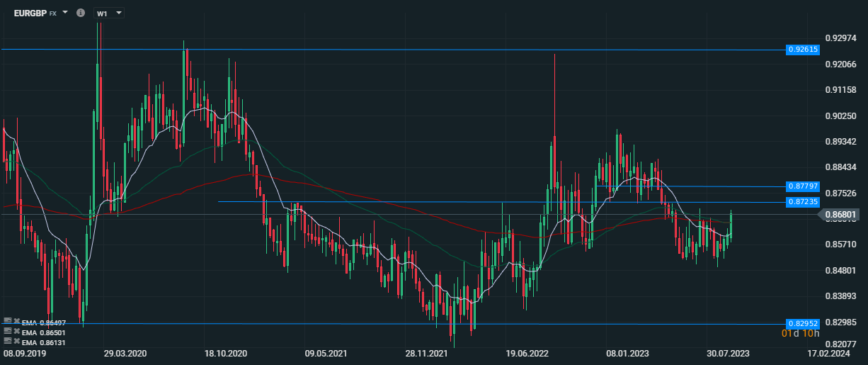Open settings for EMA 0.86501 indicator

coord(8,331)
